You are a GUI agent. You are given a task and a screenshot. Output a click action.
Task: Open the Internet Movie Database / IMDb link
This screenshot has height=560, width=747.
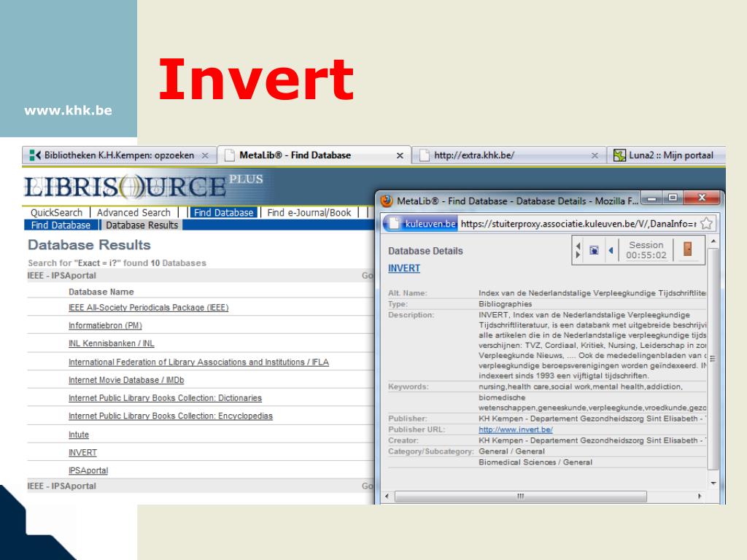tap(126, 380)
